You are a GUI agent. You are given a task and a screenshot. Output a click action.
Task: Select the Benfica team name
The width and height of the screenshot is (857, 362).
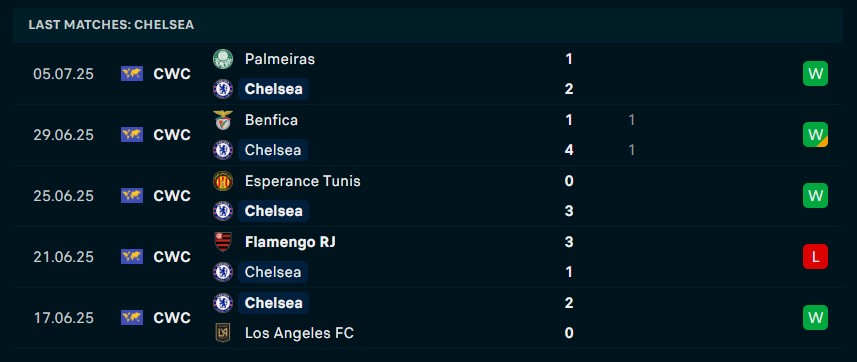272,120
